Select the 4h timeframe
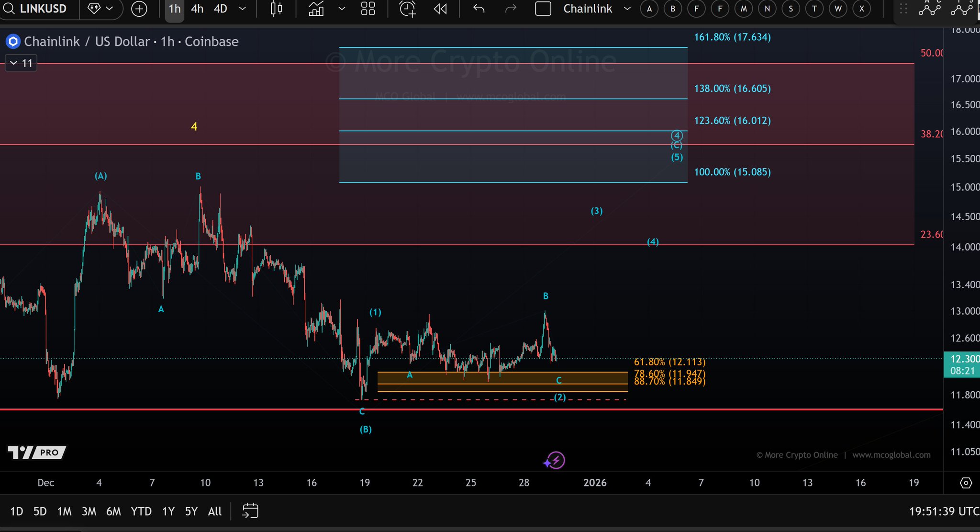980x532 pixels. click(197, 9)
